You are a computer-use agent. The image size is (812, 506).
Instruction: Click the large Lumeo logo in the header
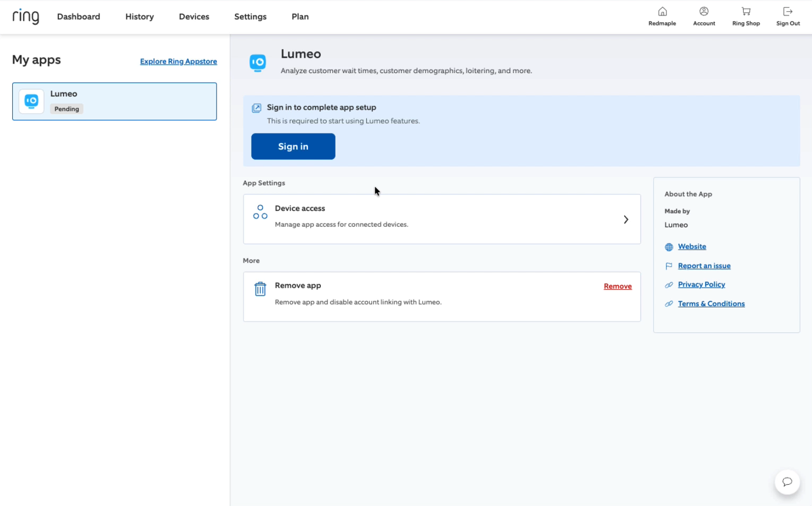click(258, 63)
